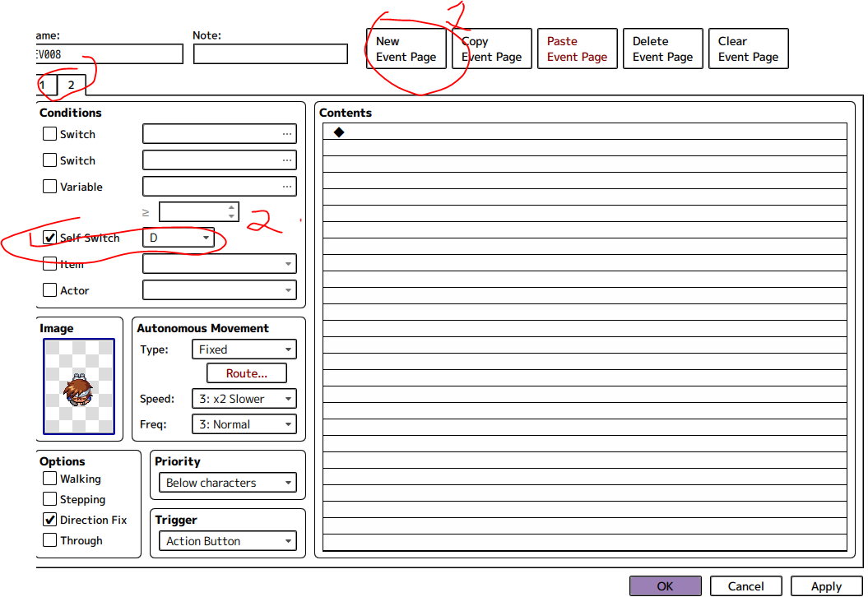Image resolution: width=868 pixels, height=597 pixels.
Task: Open the Route... movement editor
Action: pos(246,373)
